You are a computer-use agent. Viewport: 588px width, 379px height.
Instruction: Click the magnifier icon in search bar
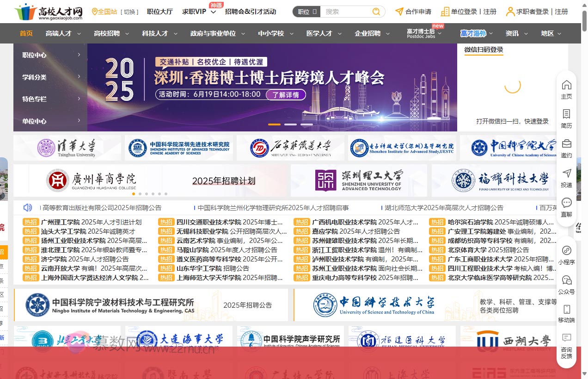click(376, 11)
